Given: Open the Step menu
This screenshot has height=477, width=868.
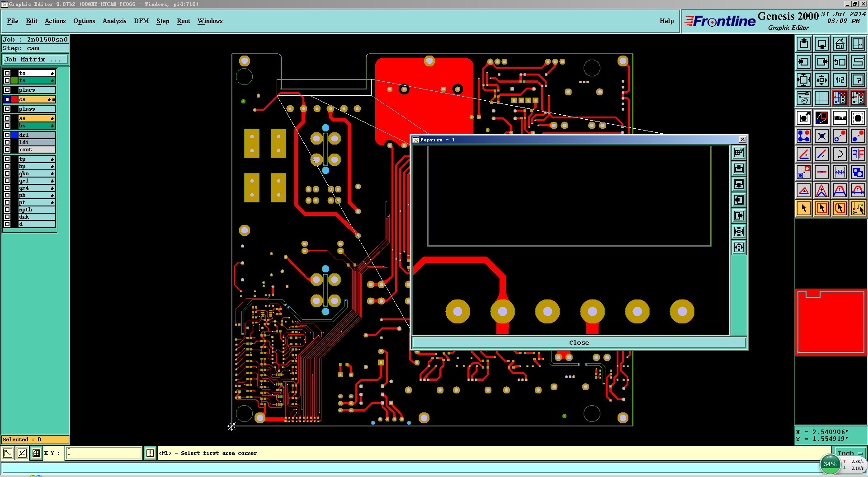Looking at the screenshot, I should [163, 21].
